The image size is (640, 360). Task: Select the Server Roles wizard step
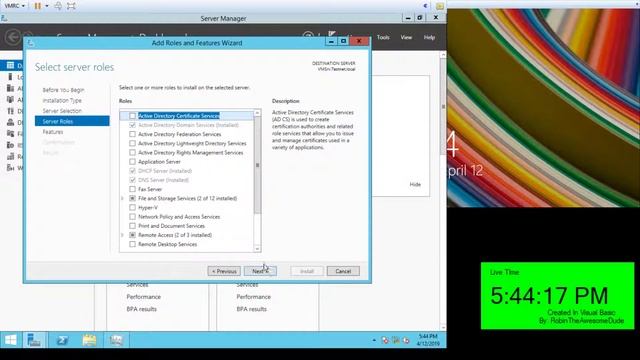(x=72, y=121)
